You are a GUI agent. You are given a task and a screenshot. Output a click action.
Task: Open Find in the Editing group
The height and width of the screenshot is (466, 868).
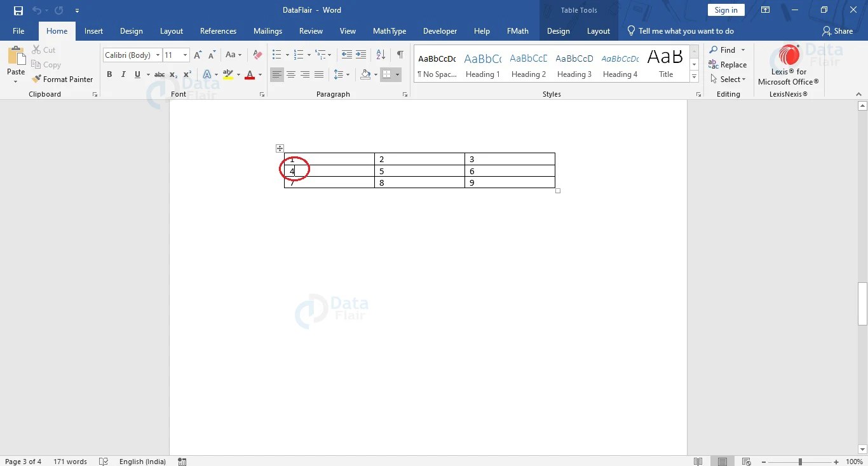click(x=723, y=50)
